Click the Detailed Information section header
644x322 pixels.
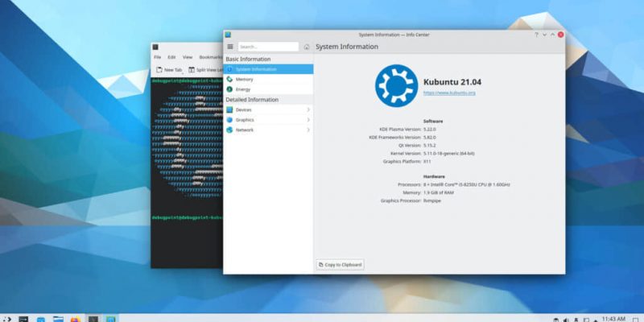(252, 100)
